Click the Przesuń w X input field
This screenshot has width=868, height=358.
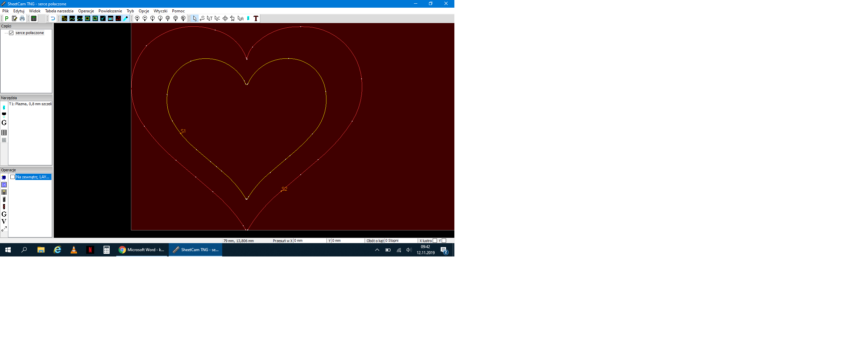coord(310,241)
